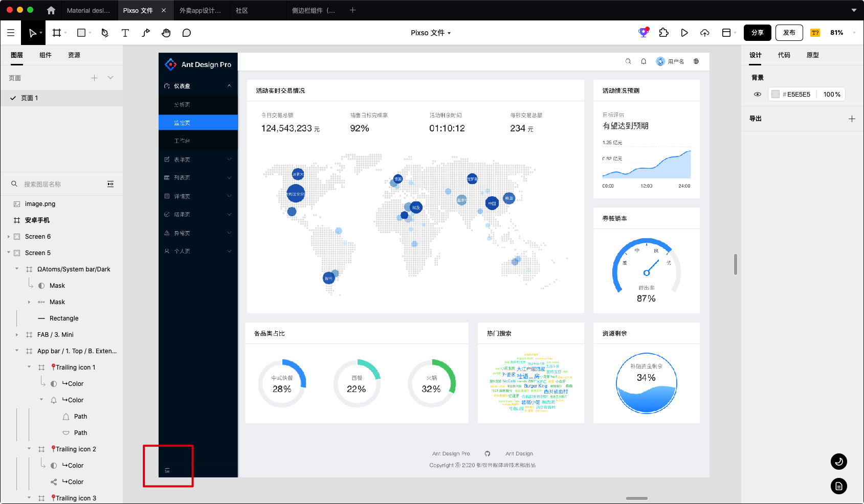This screenshot has height=504, width=864.
Task: Add a new tab with plus icon
Action: 352,10
